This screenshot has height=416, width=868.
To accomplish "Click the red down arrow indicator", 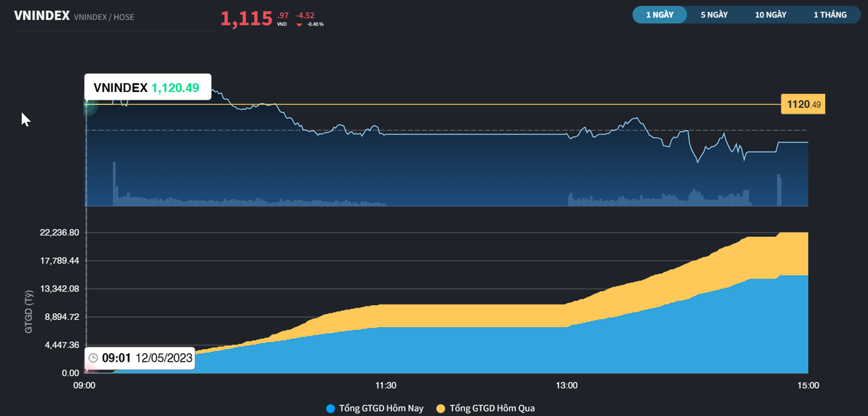I will 299,25.
